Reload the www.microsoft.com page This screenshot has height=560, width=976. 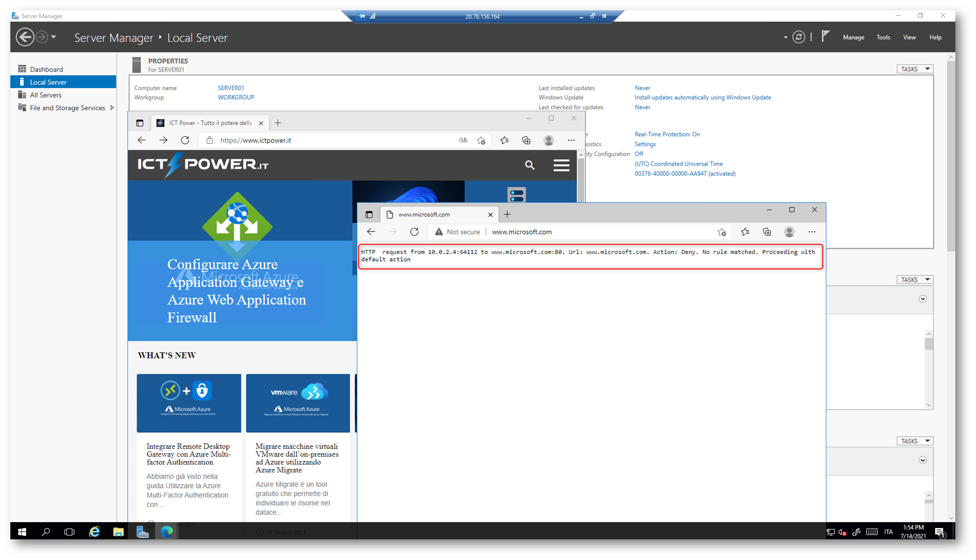pos(414,232)
